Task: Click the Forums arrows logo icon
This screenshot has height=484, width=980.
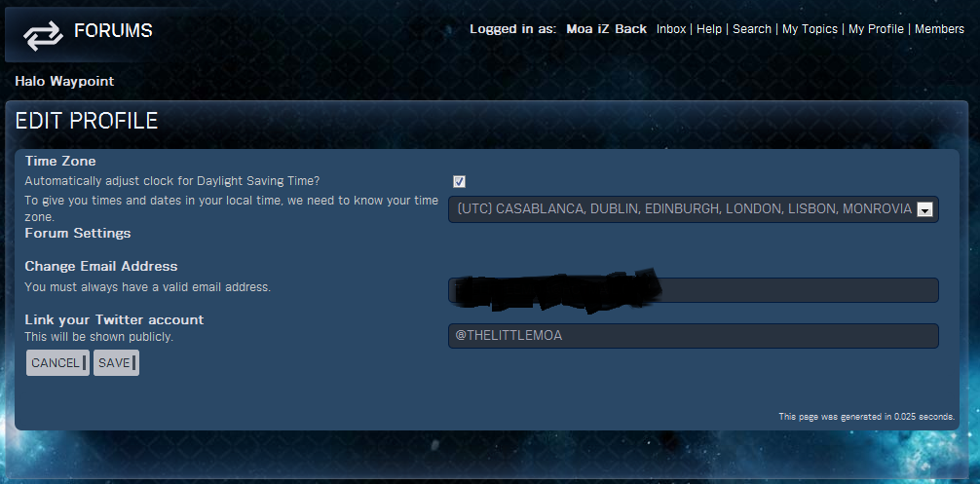Action: (x=43, y=35)
